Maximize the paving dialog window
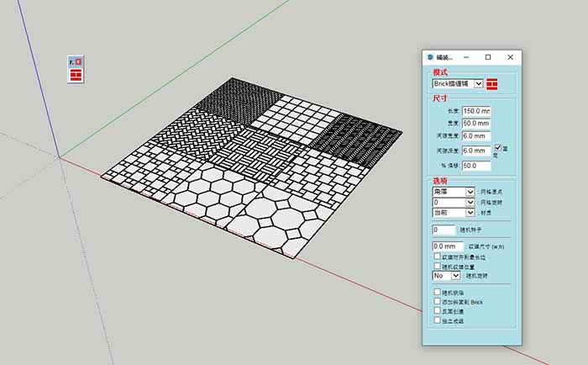Viewport: 588px width, 365px height. point(488,57)
